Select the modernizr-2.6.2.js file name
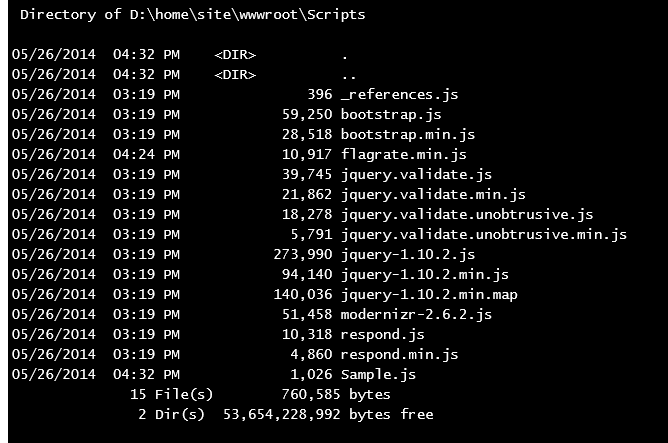668x443 pixels. click(416, 314)
